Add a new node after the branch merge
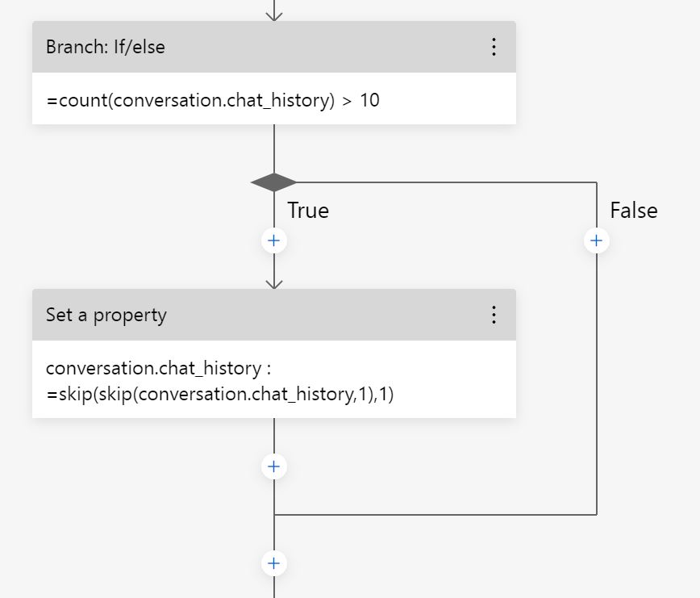This screenshot has width=700, height=598. pyautogui.click(x=274, y=562)
